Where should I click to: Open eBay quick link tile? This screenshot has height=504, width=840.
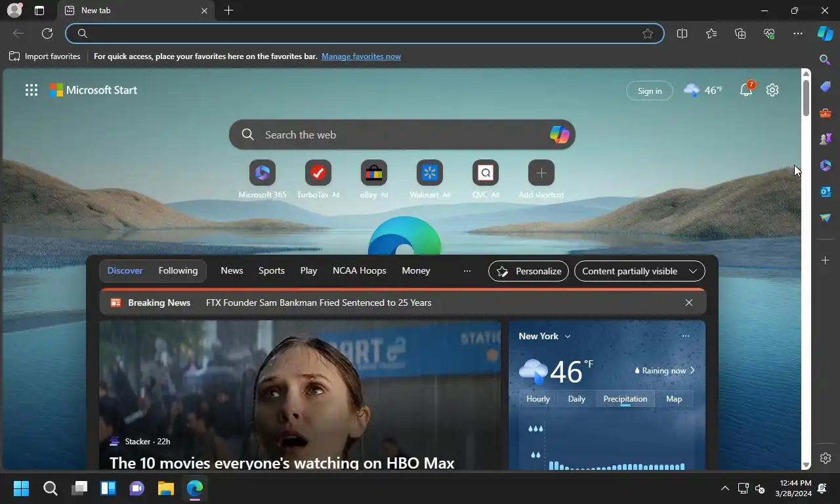point(374,179)
